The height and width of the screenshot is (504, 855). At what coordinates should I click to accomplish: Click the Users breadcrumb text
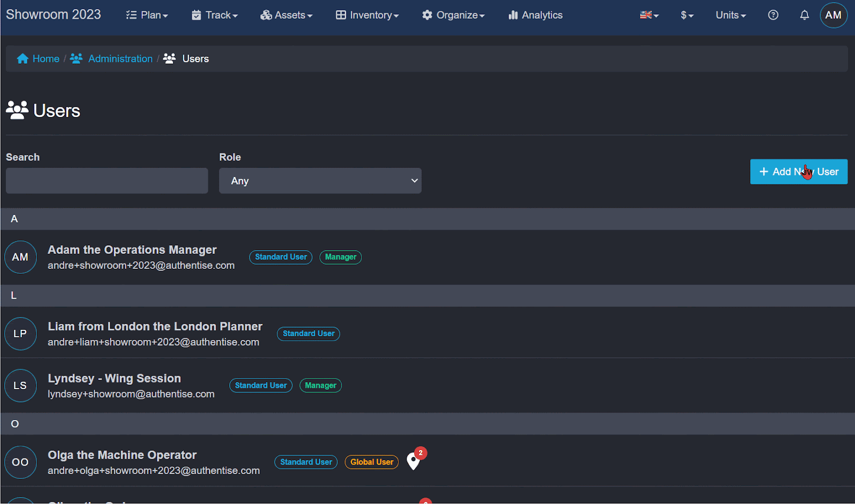196,59
